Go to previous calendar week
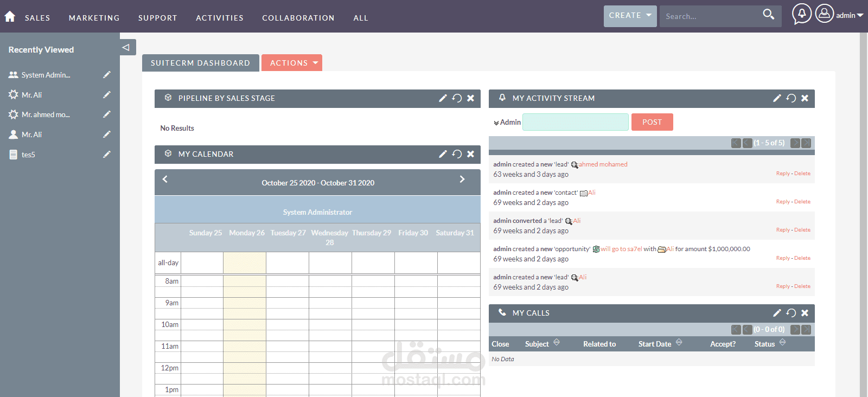868x397 pixels. coord(165,179)
